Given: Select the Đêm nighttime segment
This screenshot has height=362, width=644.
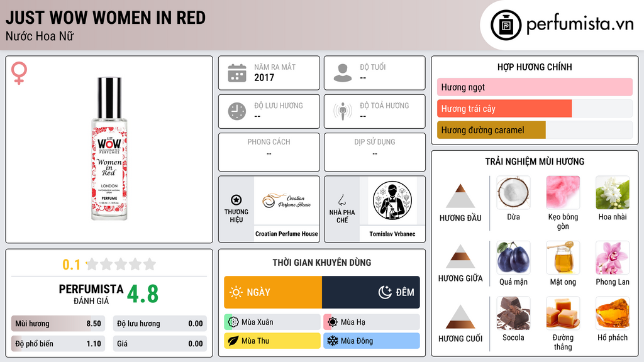Looking at the screenshot, I should [371, 292].
